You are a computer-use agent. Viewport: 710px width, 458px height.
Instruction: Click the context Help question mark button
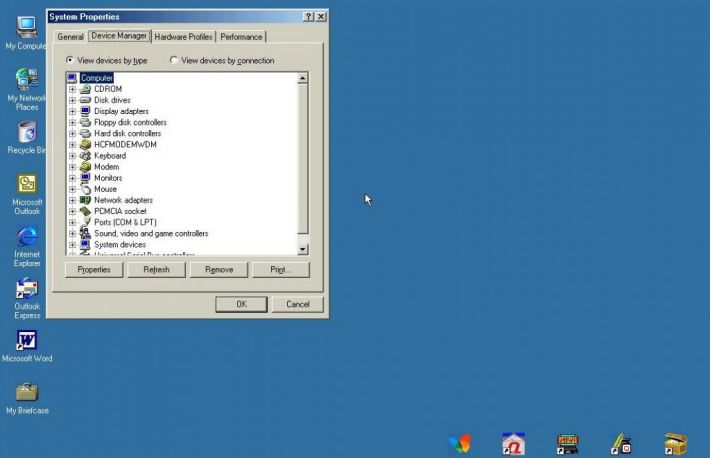(x=308, y=17)
